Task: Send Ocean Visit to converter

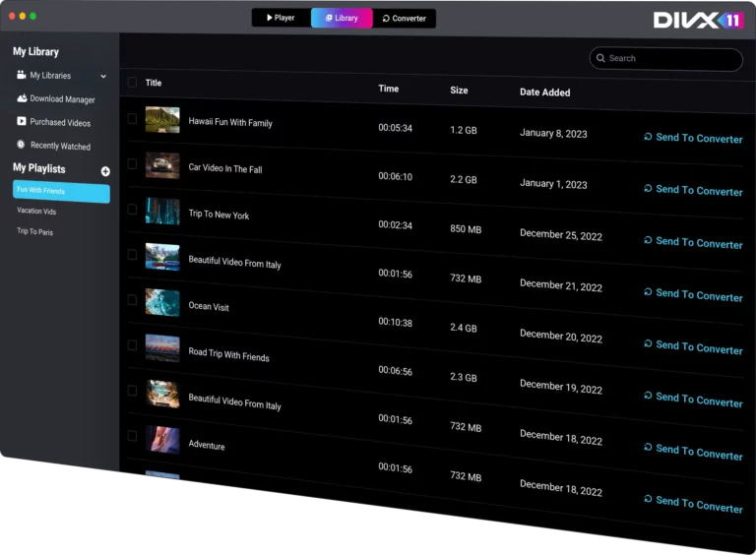Action: coord(693,346)
